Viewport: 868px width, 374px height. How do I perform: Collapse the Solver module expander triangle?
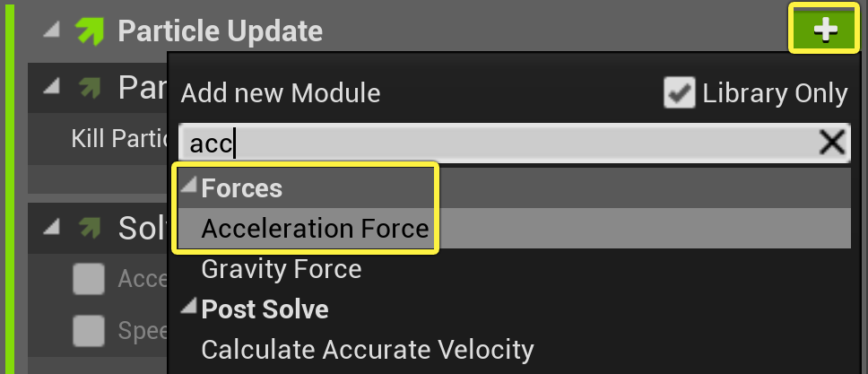click(51, 228)
